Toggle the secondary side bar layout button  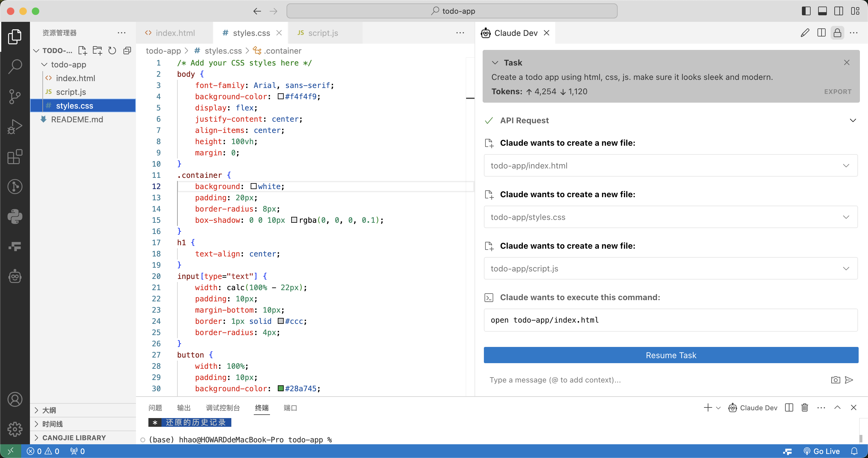click(x=839, y=11)
